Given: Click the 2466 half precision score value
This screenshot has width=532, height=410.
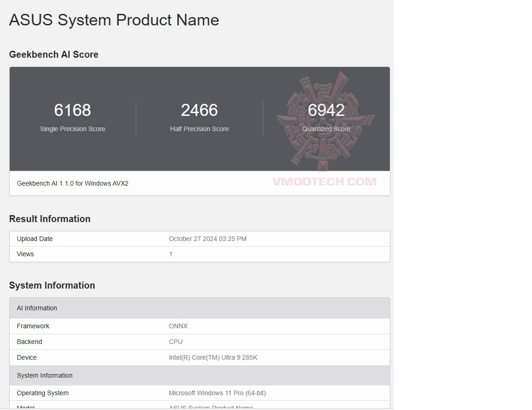Looking at the screenshot, I should [x=199, y=110].
